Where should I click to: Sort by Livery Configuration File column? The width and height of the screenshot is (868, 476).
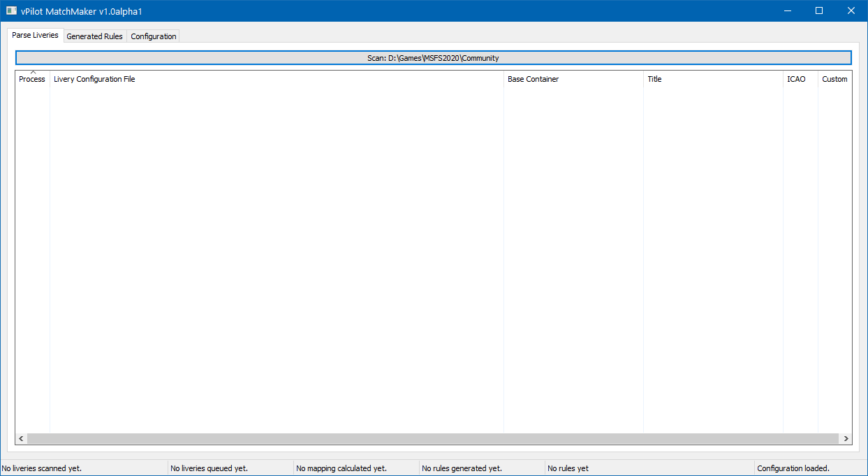point(277,79)
